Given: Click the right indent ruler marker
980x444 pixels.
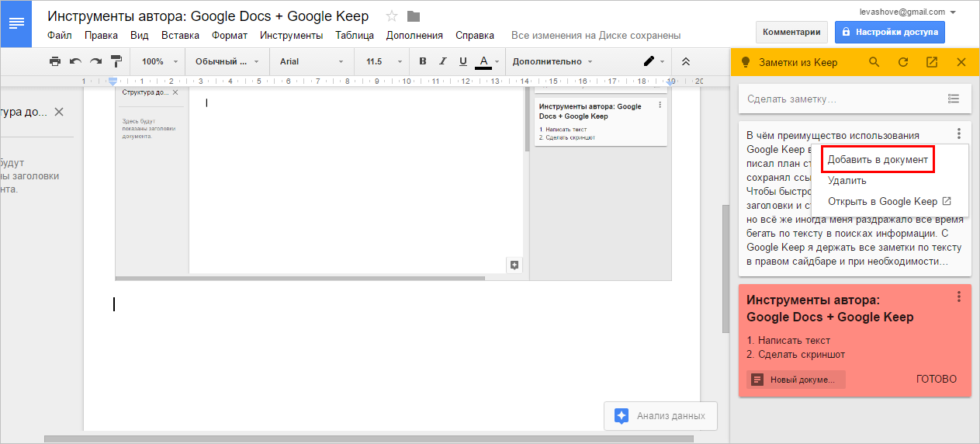Looking at the screenshot, I should click(671, 82).
